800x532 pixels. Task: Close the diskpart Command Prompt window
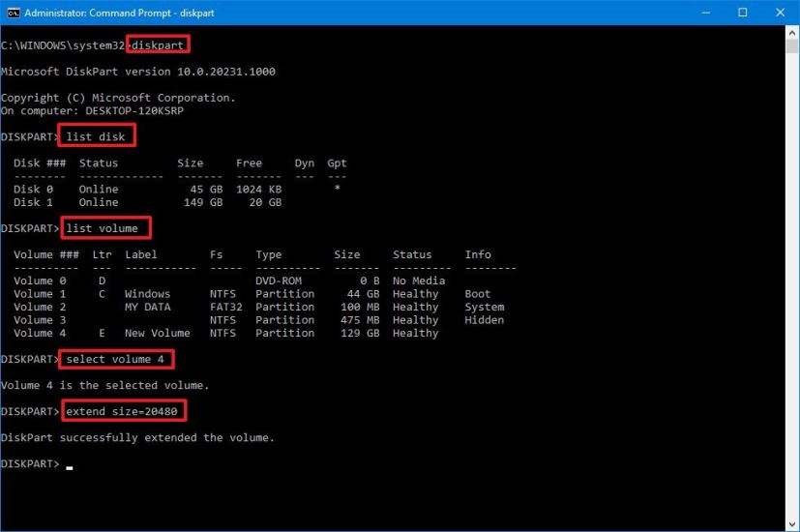pyautogui.click(x=780, y=13)
